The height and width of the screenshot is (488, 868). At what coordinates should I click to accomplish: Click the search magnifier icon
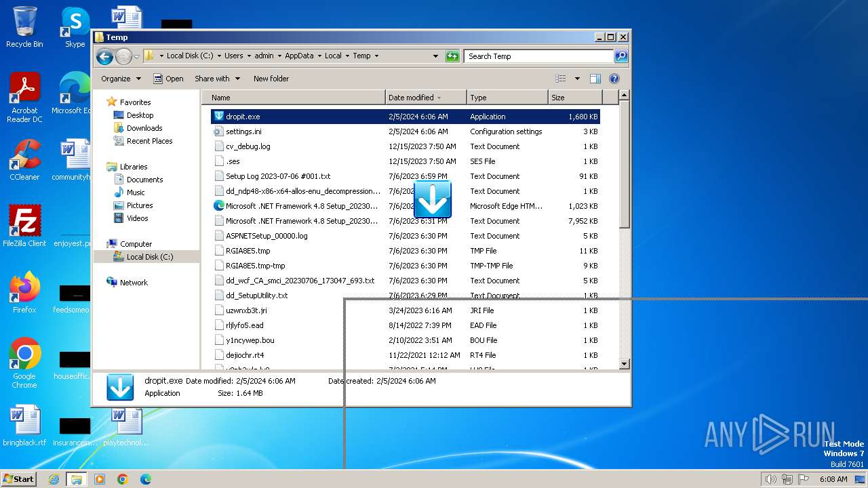pos(620,56)
